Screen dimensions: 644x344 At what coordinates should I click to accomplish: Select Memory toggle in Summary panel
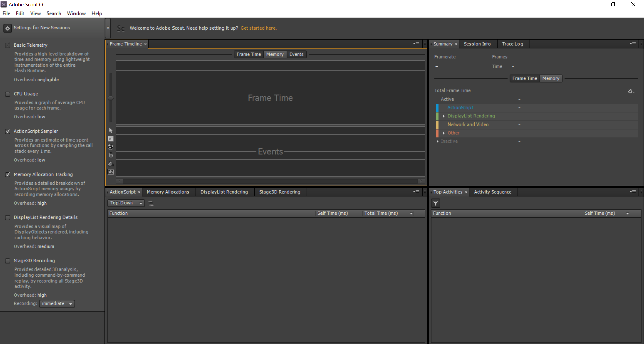pyautogui.click(x=551, y=78)
